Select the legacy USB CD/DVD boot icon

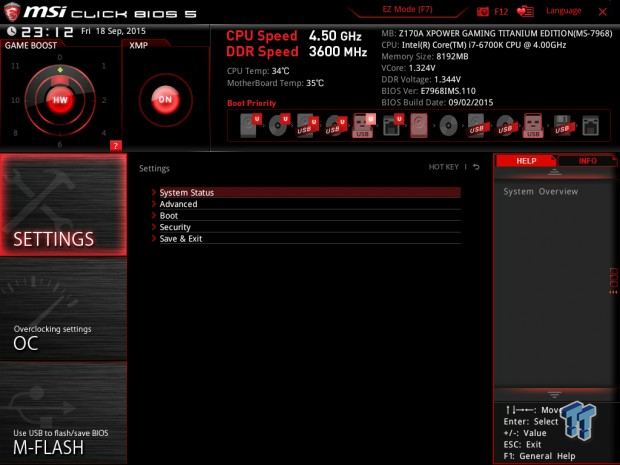point(505,126)
